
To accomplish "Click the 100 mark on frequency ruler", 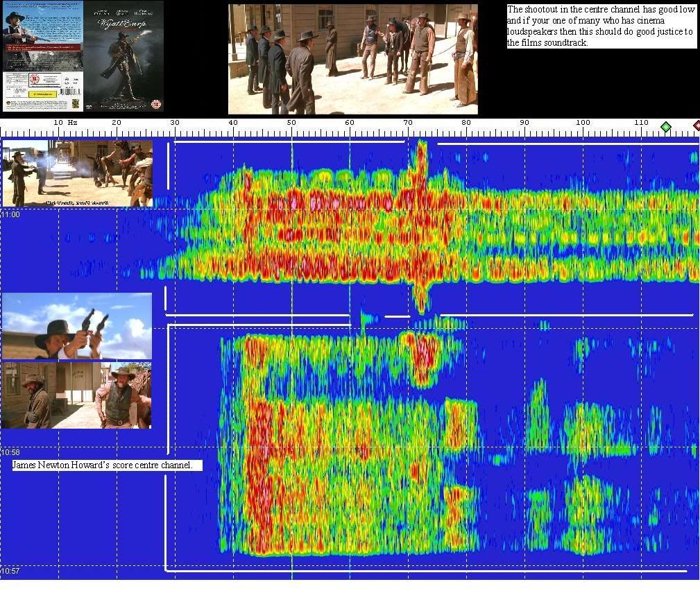I will pos(583,123).
